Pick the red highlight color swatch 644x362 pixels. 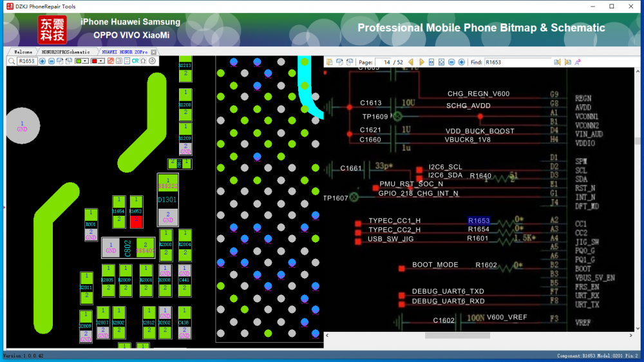[95, 61]
